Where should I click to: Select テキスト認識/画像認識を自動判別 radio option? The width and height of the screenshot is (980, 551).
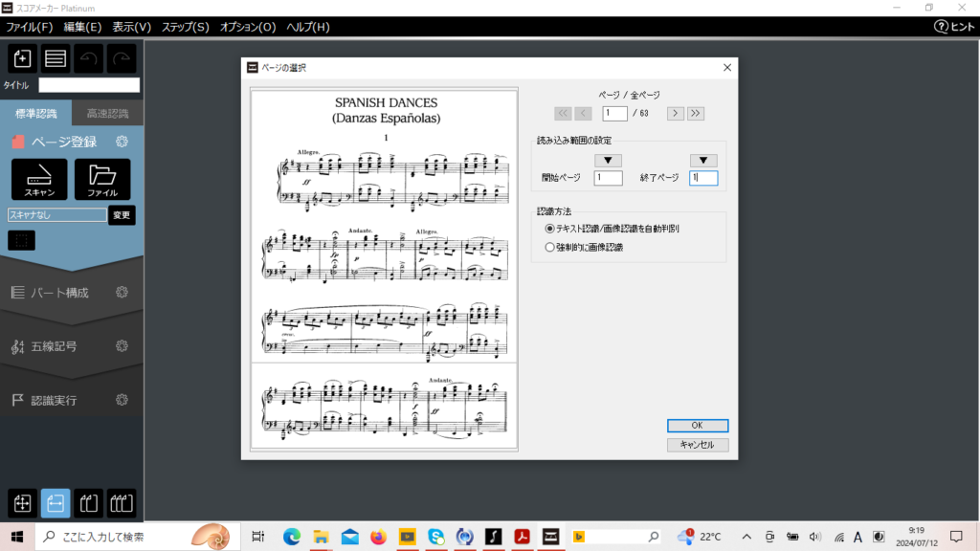click(x=549, y=229)
